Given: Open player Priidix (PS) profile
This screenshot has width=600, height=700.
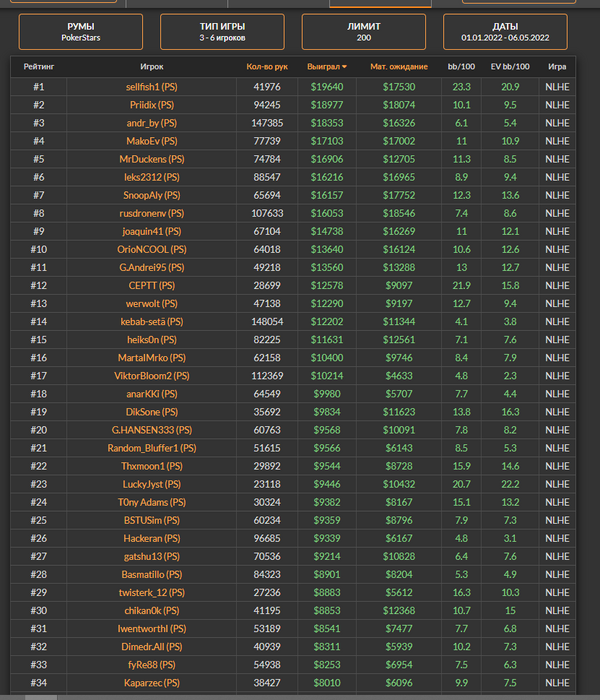Looking at the screenshot, I should (x=152, y=105).
